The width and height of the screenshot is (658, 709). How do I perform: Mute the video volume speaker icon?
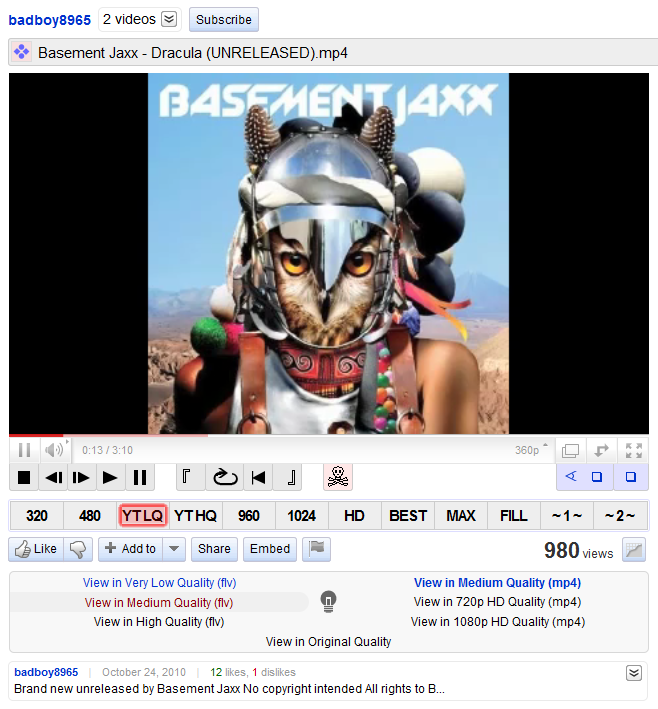54,450
